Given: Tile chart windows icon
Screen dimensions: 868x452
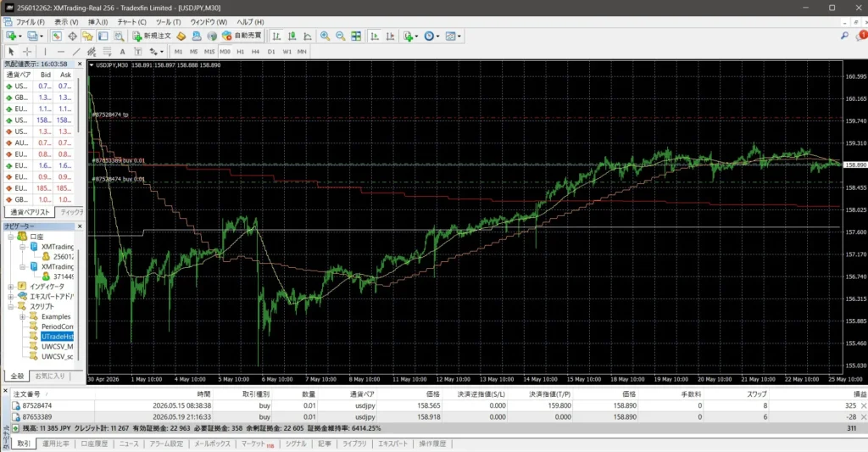Looking at the screenshot, I should tap(356, 36).
